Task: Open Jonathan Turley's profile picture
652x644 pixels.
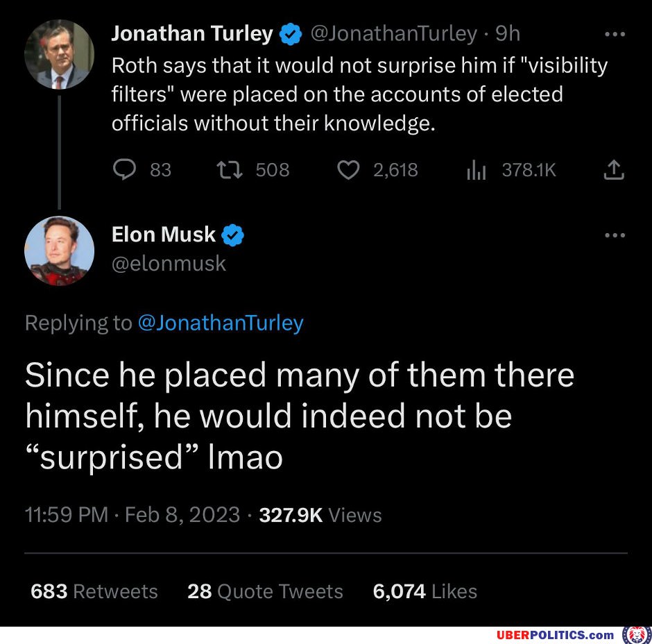Action: [59, 54]
